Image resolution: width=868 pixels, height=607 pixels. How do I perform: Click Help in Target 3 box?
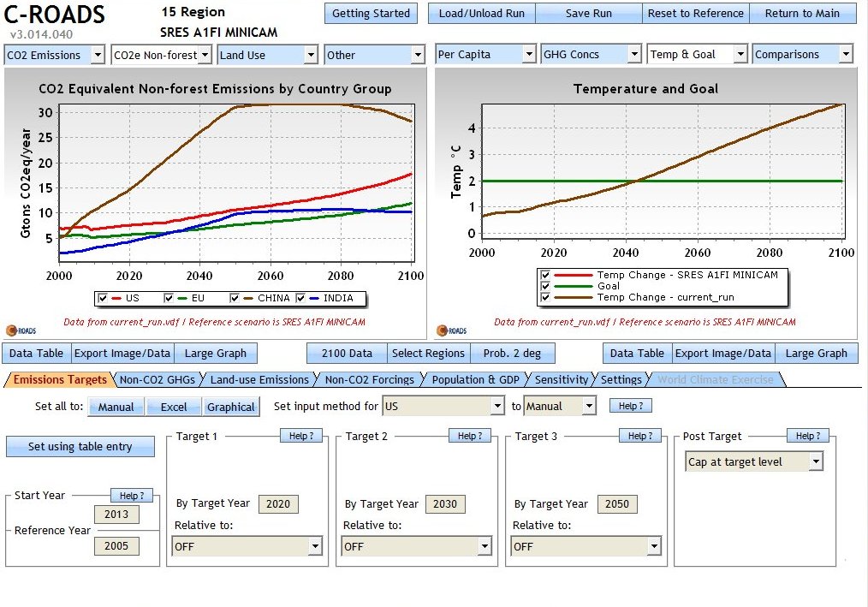[640, 436]
